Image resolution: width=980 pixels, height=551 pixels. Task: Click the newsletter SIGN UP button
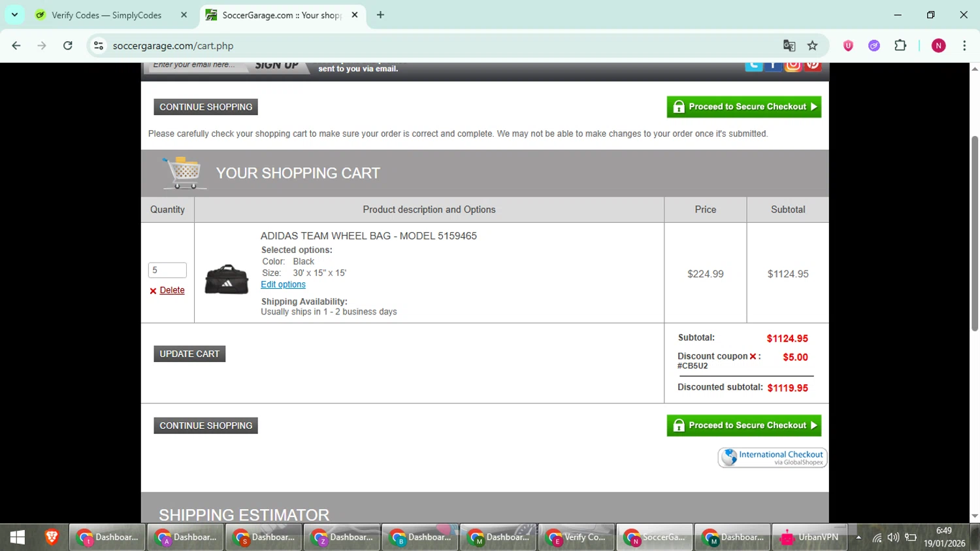277,66
